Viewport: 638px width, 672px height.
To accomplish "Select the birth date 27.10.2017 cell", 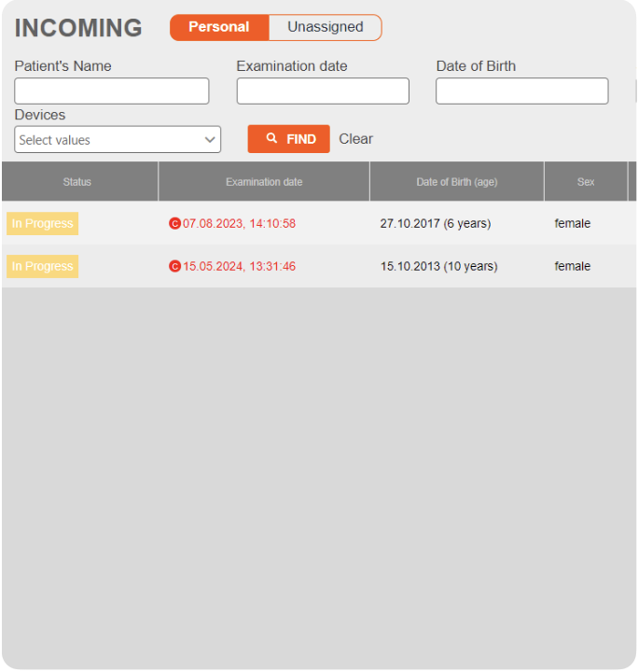I will pyautogui.click(x=435, y=224).
